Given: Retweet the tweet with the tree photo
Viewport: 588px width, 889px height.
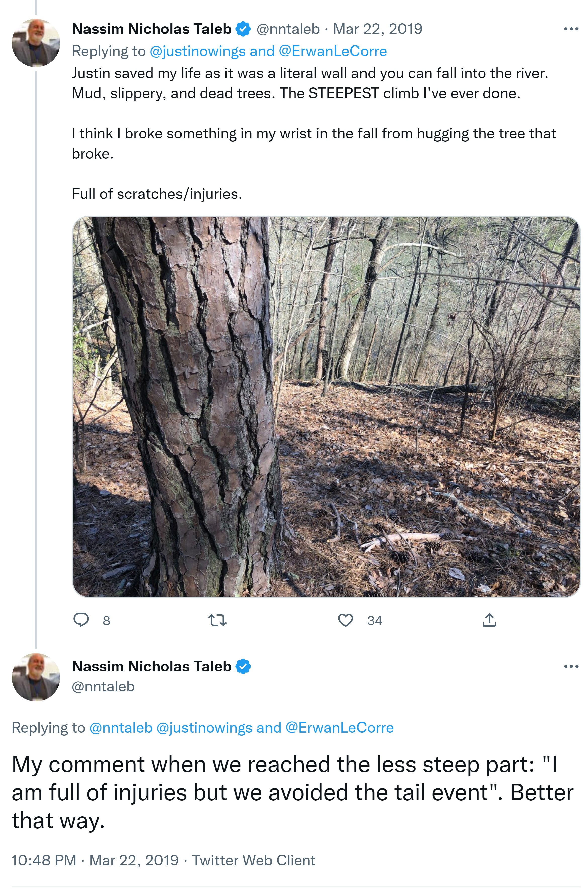Looking at the screenshot, I should [217, 620].
